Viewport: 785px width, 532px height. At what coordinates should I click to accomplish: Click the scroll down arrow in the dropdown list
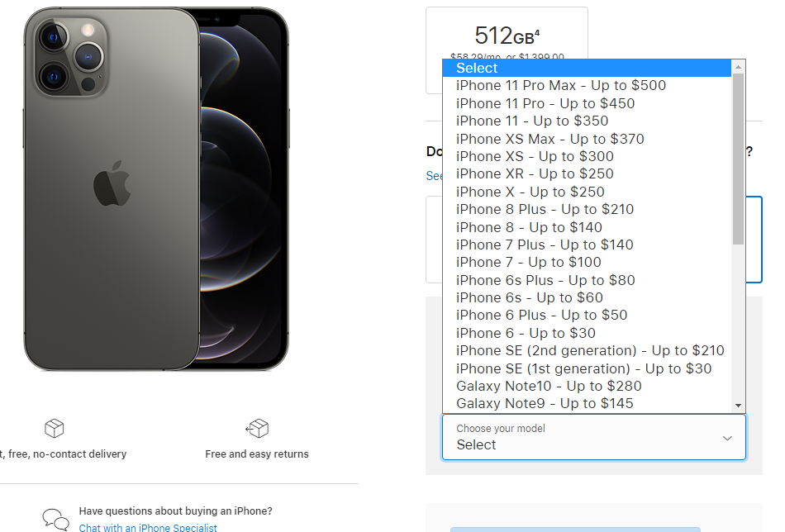pos(738,406)
